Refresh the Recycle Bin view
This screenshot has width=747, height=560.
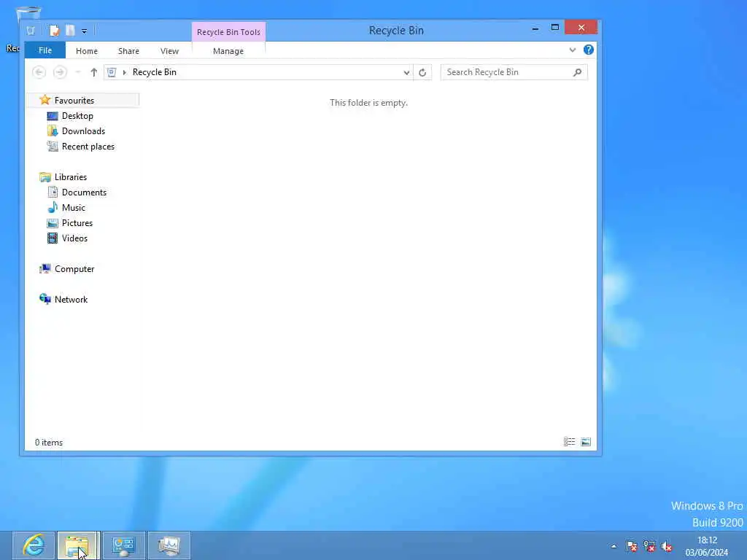[x=422, y=72]
